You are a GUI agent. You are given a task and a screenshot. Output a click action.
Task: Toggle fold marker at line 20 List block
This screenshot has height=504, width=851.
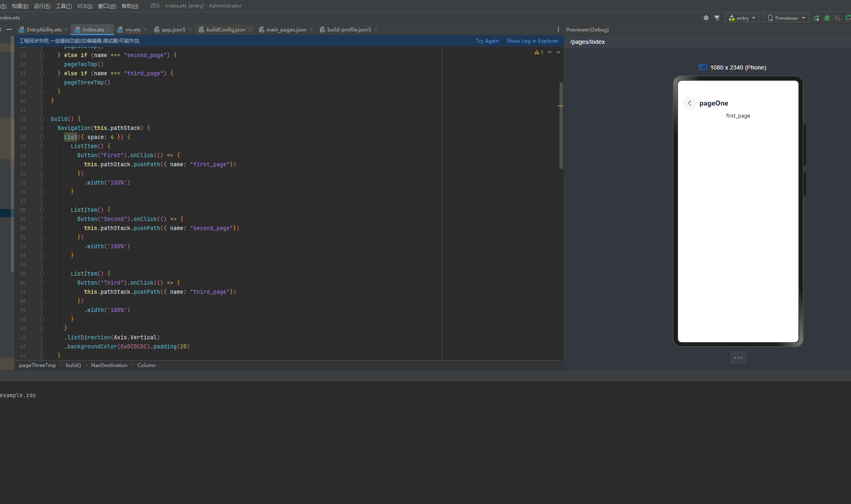click(x=42, y=137)
